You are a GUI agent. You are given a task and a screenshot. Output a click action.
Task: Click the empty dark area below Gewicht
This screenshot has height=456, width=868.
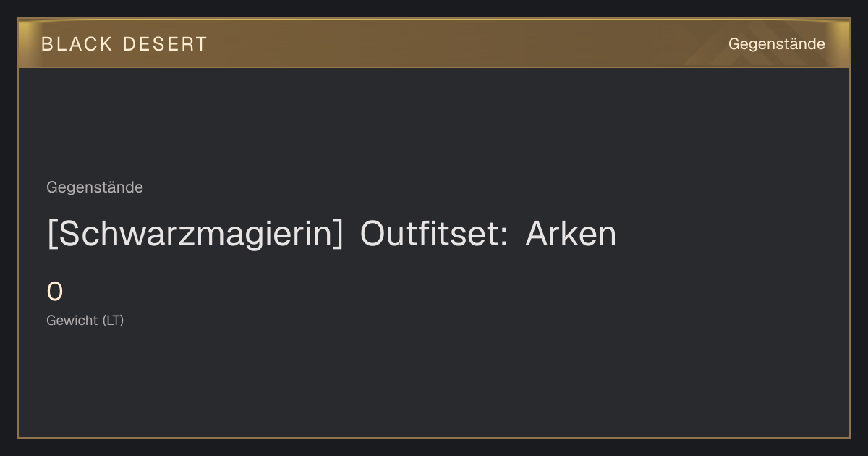pos(434,384)
